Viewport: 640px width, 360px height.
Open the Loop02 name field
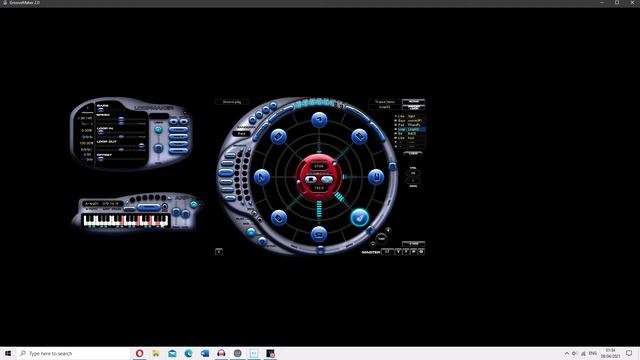pos(385,107)
